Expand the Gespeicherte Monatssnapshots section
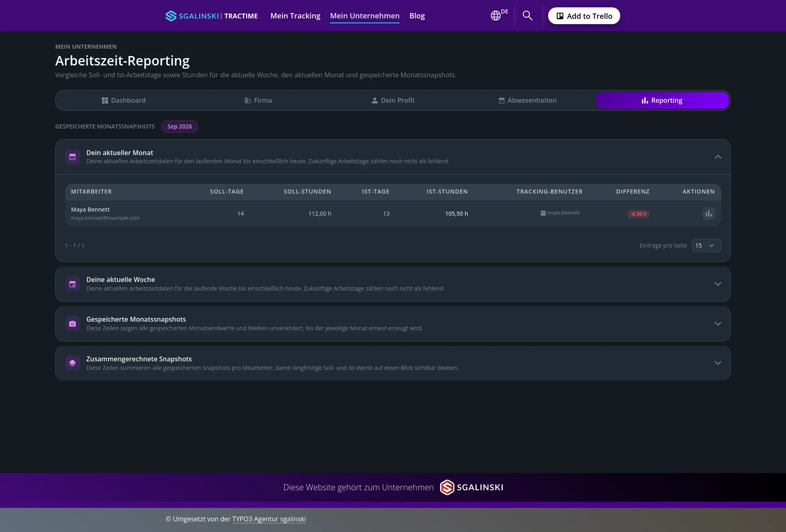Screen dimensions: 786x532 pyautogui.click(x=718, y=324)
